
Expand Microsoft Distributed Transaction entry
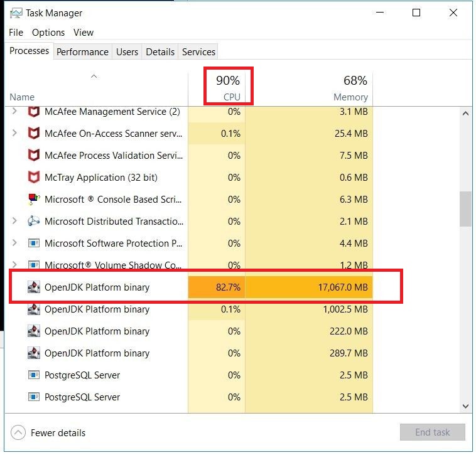[15, 222]
